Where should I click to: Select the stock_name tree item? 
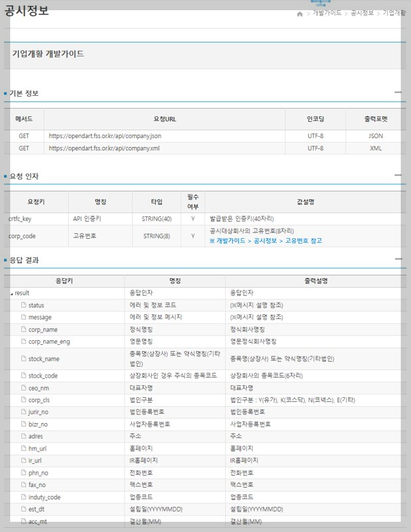(44, 359)
